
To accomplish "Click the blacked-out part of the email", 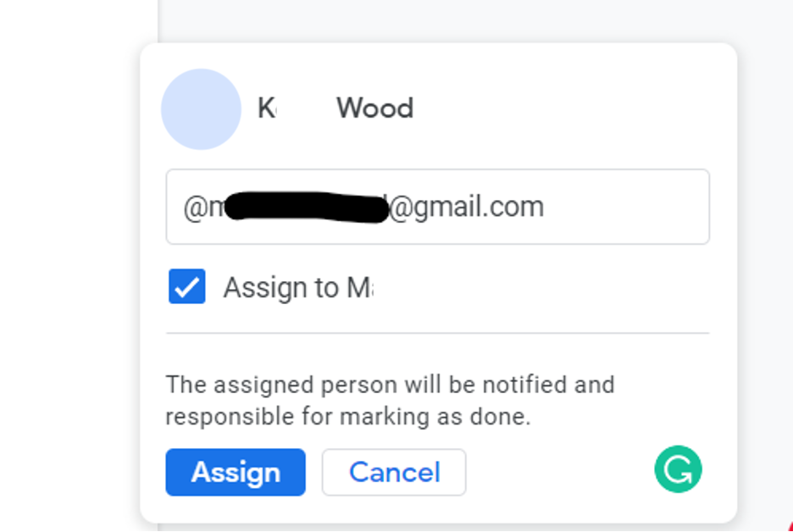I will point(307,207).
